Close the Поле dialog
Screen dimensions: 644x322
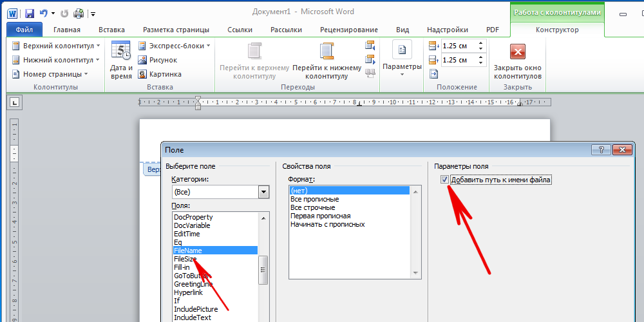(x=622, y=150)
